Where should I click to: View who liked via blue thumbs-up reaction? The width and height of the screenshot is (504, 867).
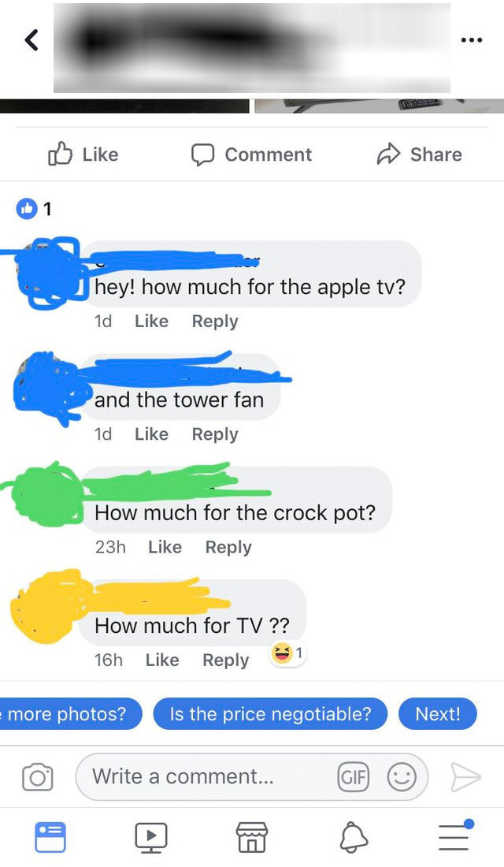[x=27, y=208]
